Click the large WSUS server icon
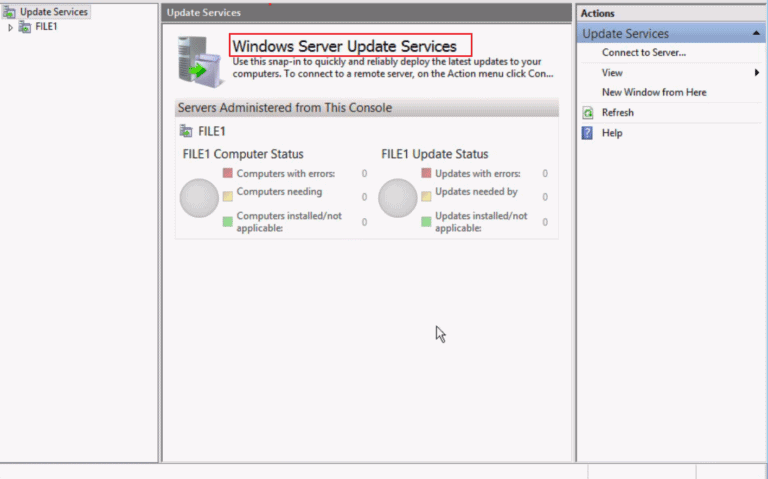This screenshot has height=479, width=768. (200, 61)
